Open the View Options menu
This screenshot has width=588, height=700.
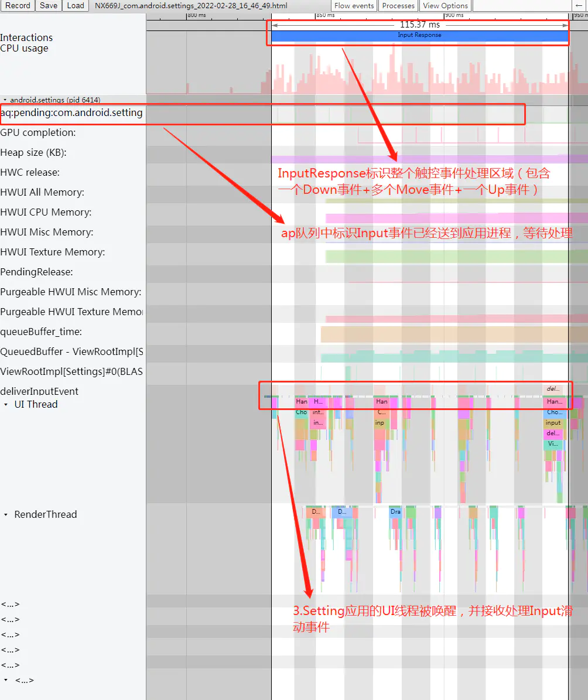446,5
